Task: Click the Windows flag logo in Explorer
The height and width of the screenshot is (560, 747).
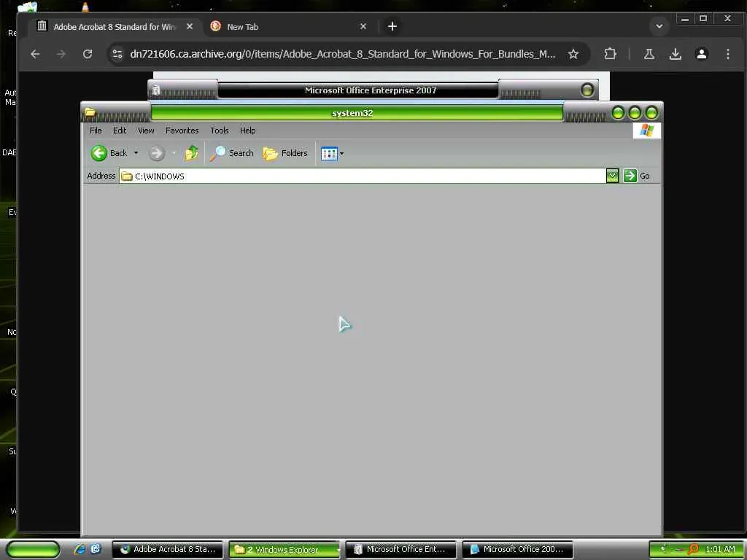Action: (x=646, y=131)
